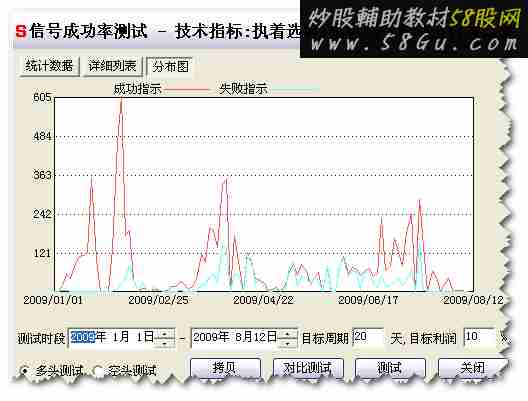Click the 目标利润 percent input field
Image resolution: width=528 pixels, height=401 pixels.
[x=480, y=337]
